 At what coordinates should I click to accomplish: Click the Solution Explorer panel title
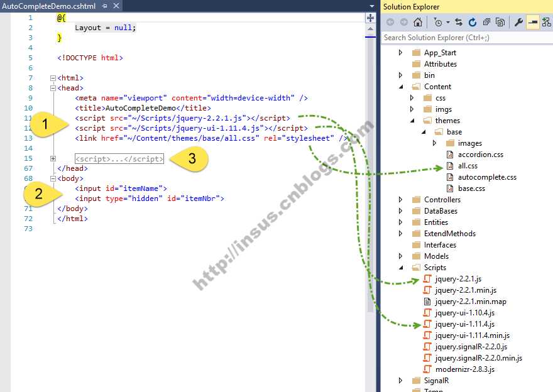411,7
